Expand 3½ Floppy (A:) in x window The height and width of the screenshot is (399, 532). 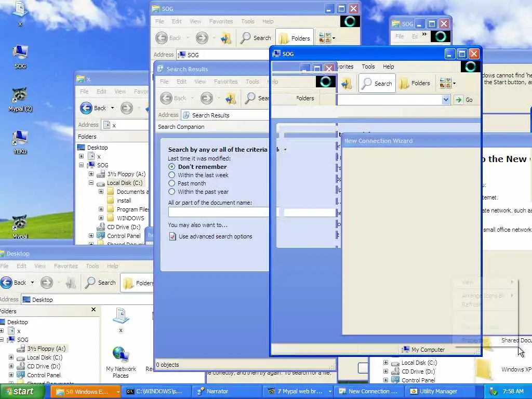[91, 174]
